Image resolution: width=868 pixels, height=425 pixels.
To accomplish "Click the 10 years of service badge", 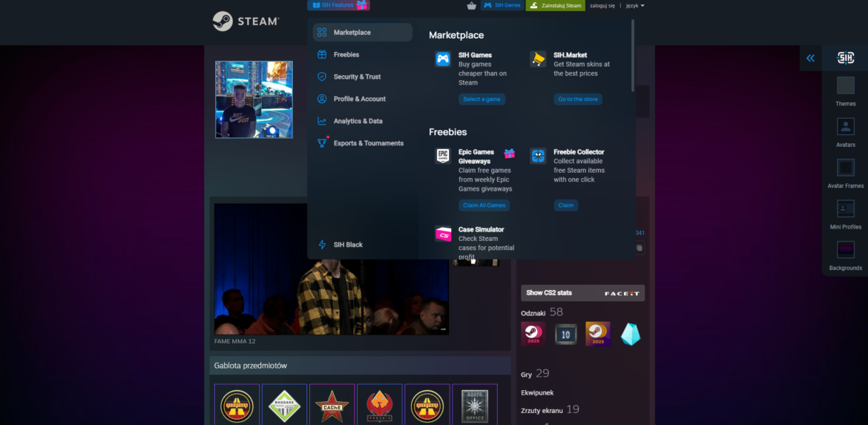I will pyautogui.click(x=566, y=334).
